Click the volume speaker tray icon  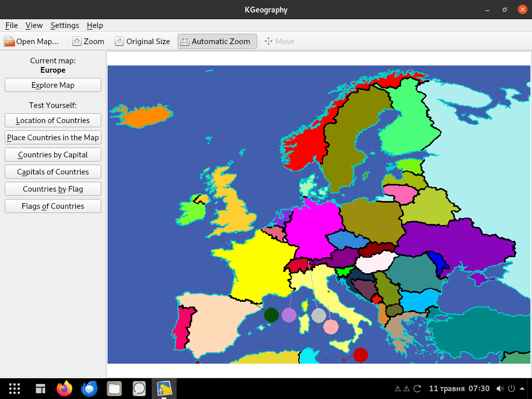tap(500, 389)
